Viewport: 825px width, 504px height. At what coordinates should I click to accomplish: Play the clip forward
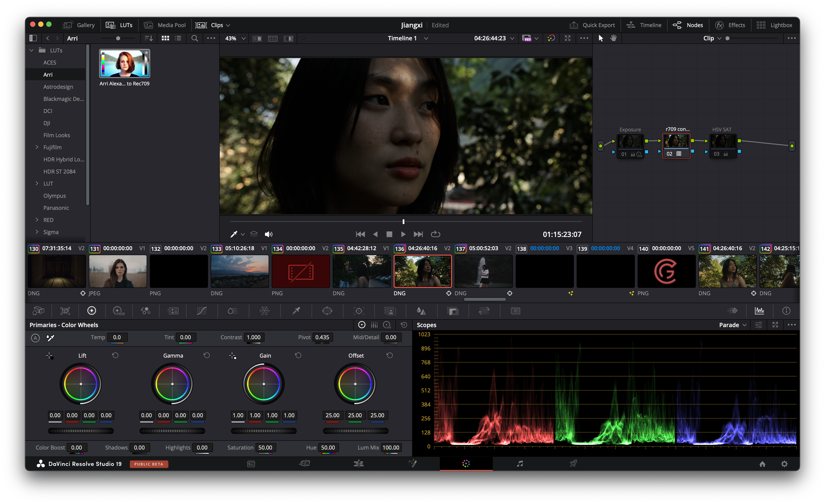tap(403, 234)
